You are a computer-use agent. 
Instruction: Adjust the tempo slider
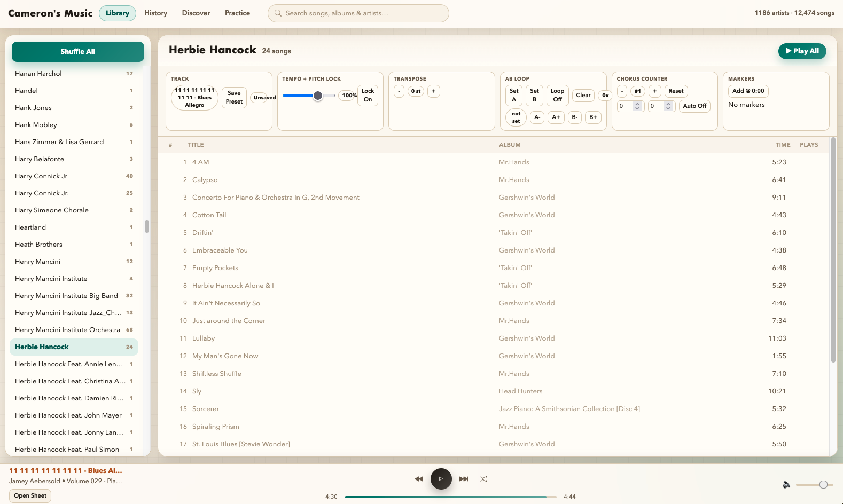click(x=309, y=96)
